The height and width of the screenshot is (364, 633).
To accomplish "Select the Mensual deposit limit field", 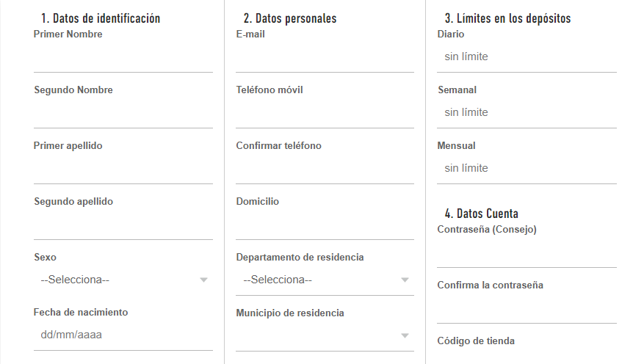I will click(x=527, y=169).
